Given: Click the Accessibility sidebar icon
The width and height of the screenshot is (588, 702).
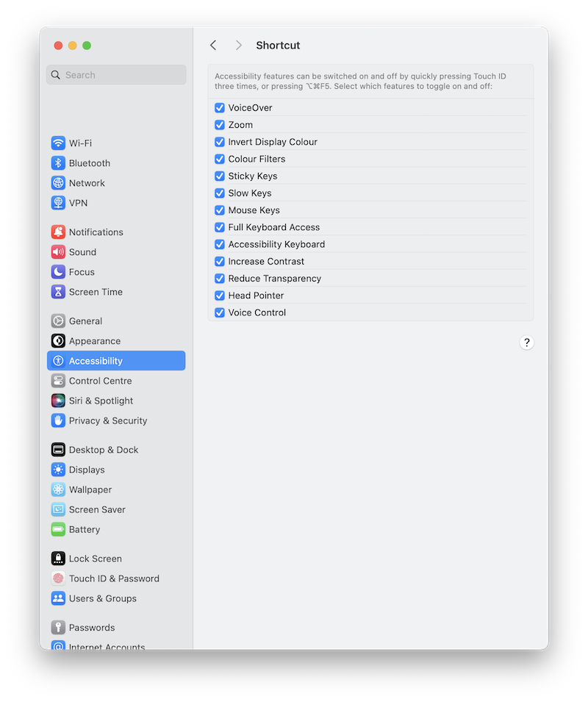Looking at the screenshot, I should (x=59, y=360).
